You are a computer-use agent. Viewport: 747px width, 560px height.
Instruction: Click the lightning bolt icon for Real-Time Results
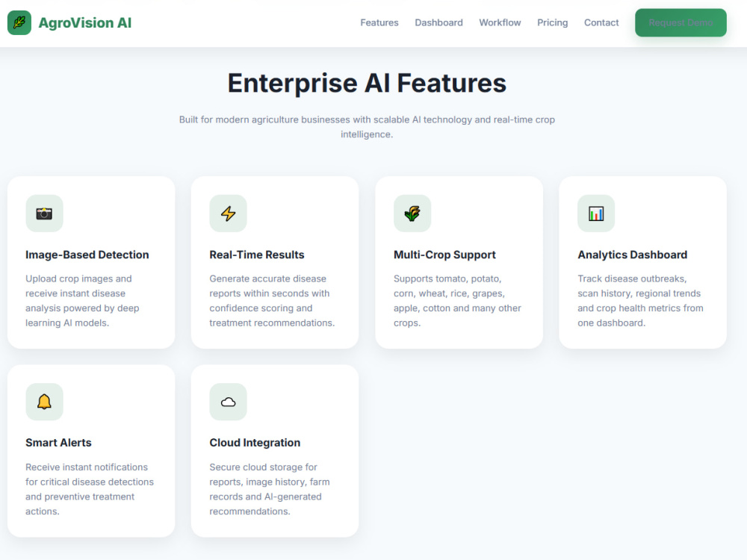tap(228, 214)
